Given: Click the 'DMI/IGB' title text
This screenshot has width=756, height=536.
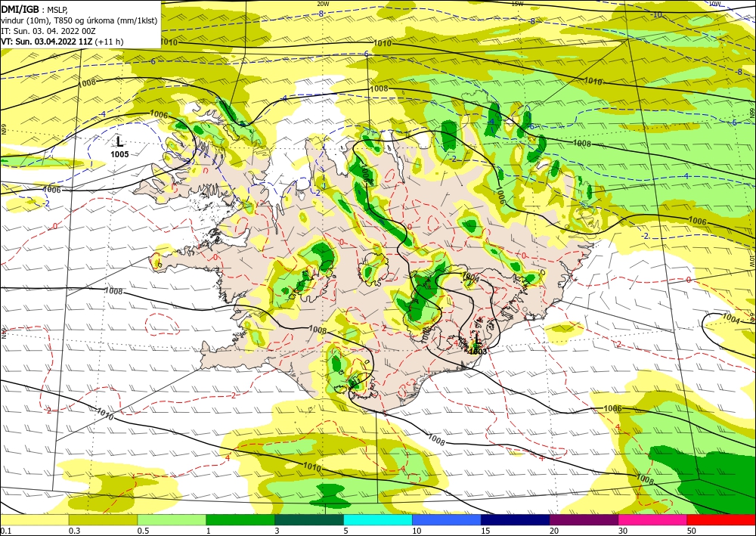Looking at the screenshot, I should pos(20,9).
